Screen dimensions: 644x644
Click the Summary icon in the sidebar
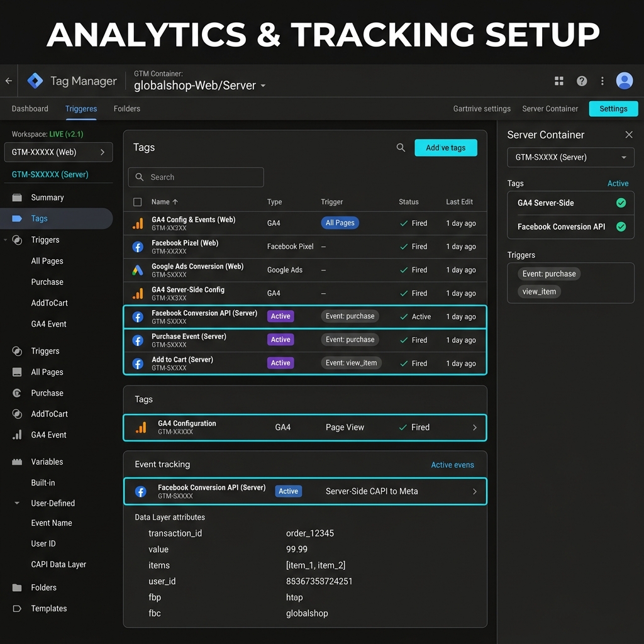point(17,197)
